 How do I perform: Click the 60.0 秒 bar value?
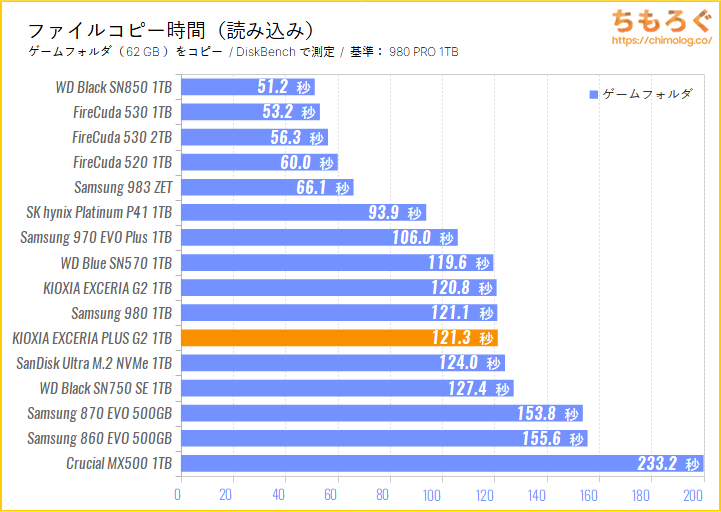(x=307, y=162)
